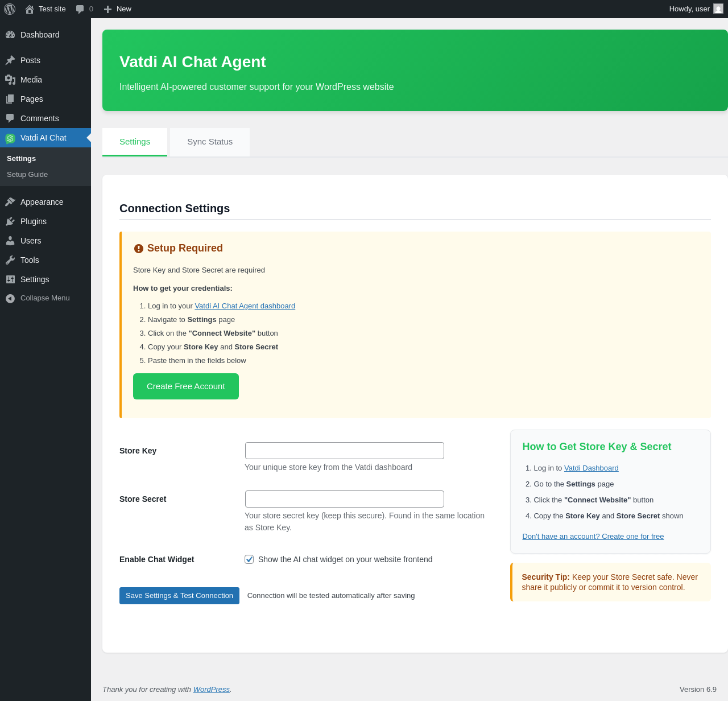Click the Collapse Menu label
The image size is (728, 701).
[x=45, y=298]
